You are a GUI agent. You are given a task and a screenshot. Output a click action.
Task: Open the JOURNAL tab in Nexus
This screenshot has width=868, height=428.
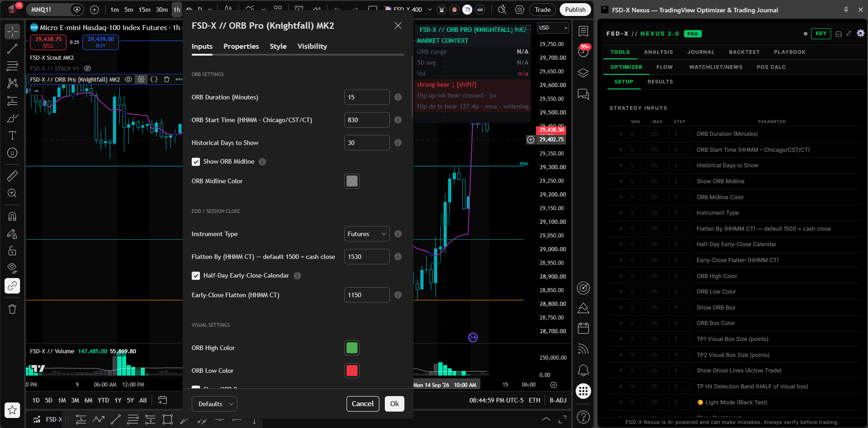701,52
